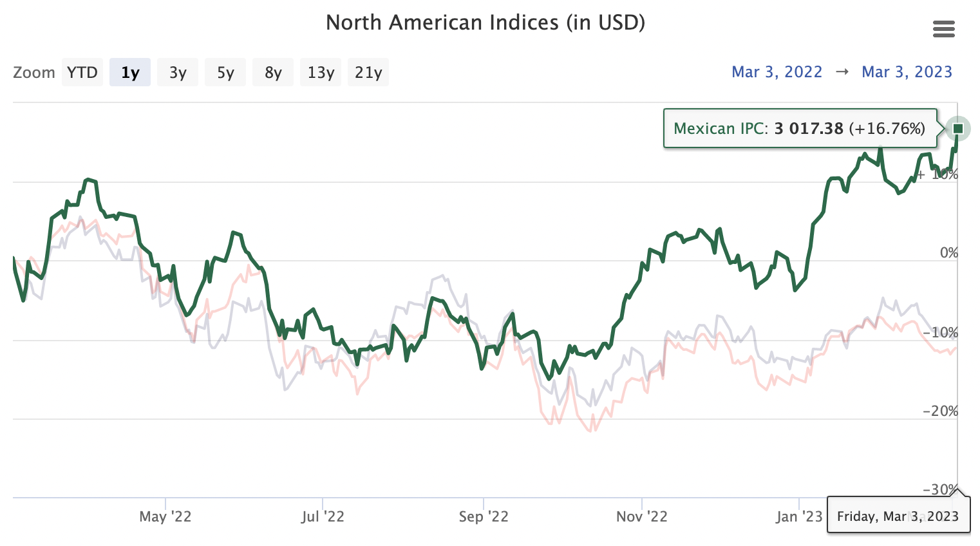Edit the end date Mar 3, 2023
This screenshot has width=980, height=546.
click(x=907, y=72)
